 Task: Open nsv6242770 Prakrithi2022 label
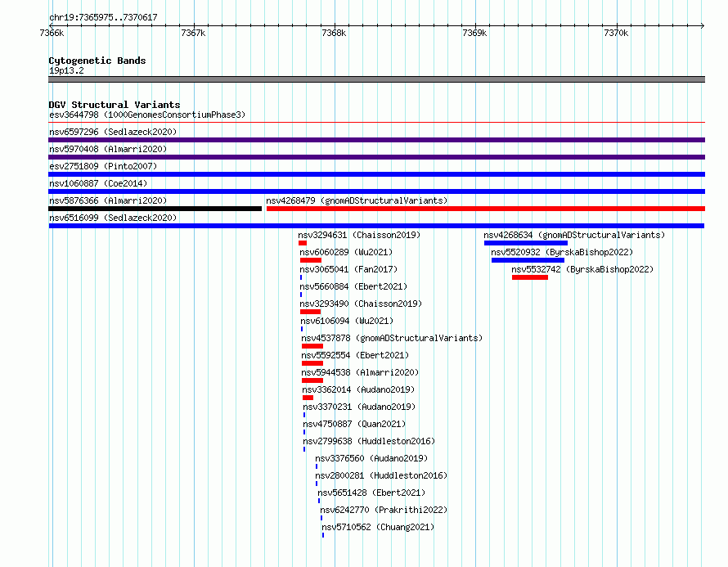[x=384, y=510]
